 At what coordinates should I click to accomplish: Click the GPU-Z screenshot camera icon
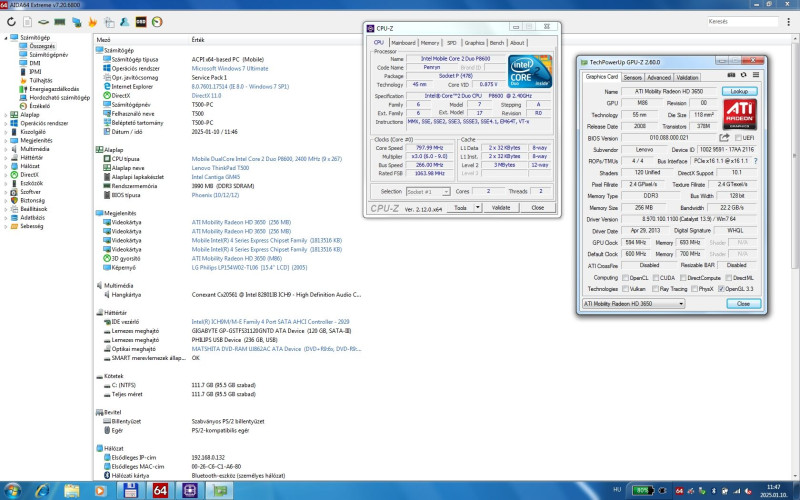click(731, 74)
